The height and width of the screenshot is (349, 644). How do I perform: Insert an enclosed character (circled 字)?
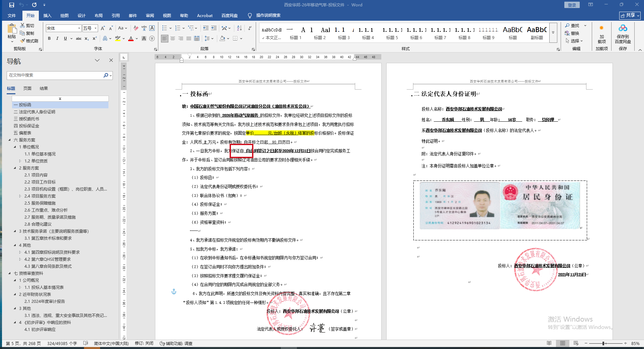152,38
